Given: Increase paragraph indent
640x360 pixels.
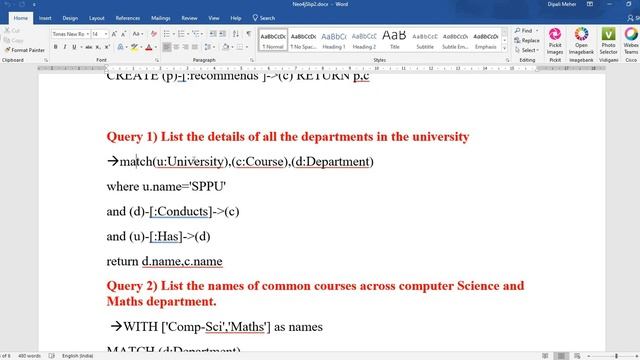Looking at the screenshot, I should (x=222, y=34).
